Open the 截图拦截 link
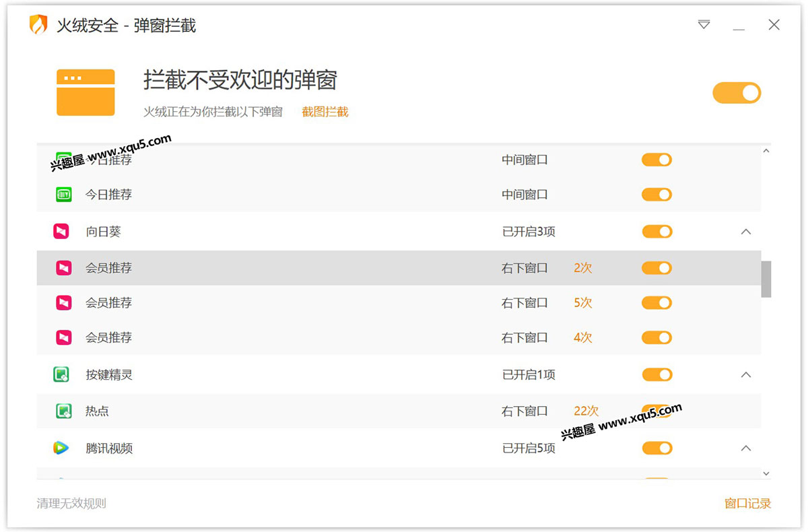This screenshot has height=532, width=808. point(325,112)
